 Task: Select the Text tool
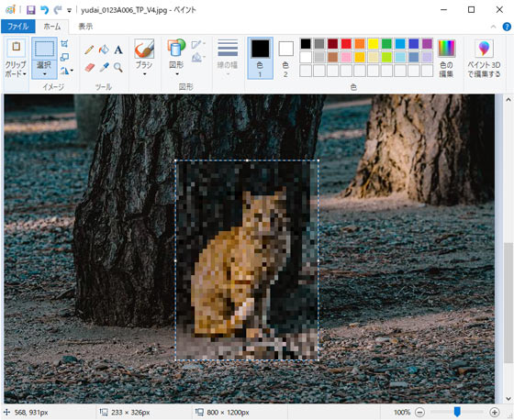pos(118,50)
